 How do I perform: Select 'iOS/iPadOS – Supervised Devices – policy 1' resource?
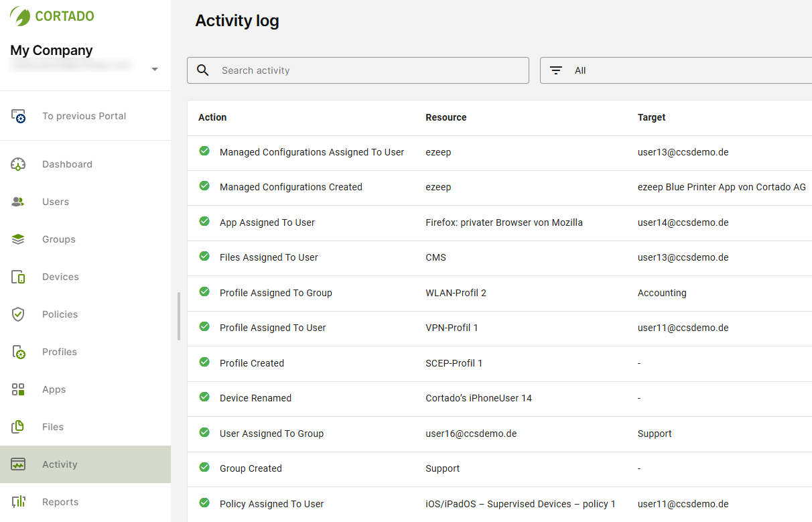(521, 504)
